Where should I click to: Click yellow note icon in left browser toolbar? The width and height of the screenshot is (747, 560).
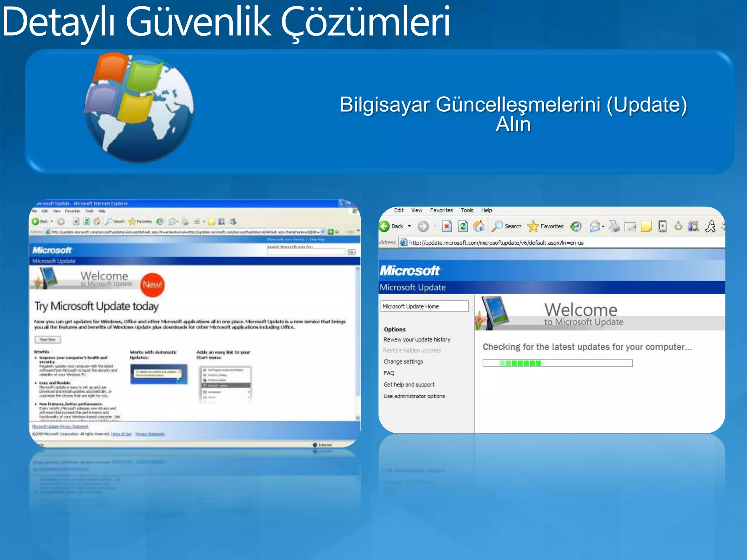[212, 221]
